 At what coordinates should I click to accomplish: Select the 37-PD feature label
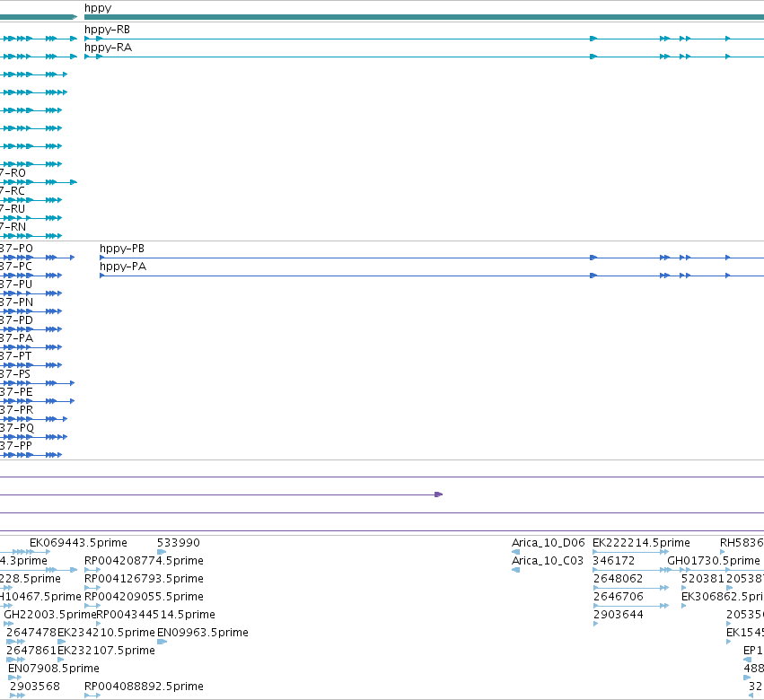point(16,320)
